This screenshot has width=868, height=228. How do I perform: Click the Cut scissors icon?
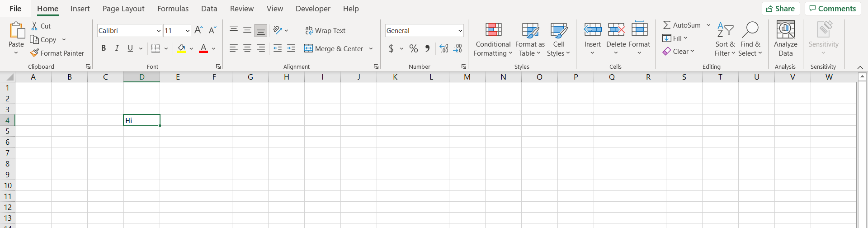tap(34, 26)
